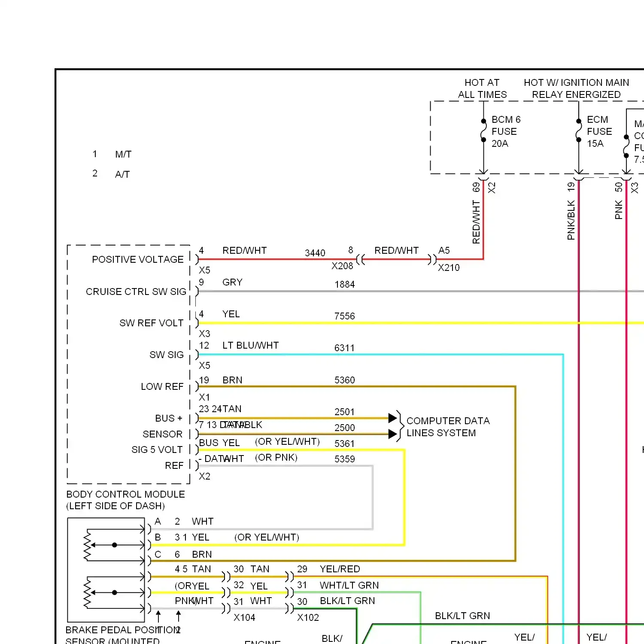Click the lower resistor symbol in brake sensor
The width and height of the screenshot is (644, 644).
click(88, 592)
